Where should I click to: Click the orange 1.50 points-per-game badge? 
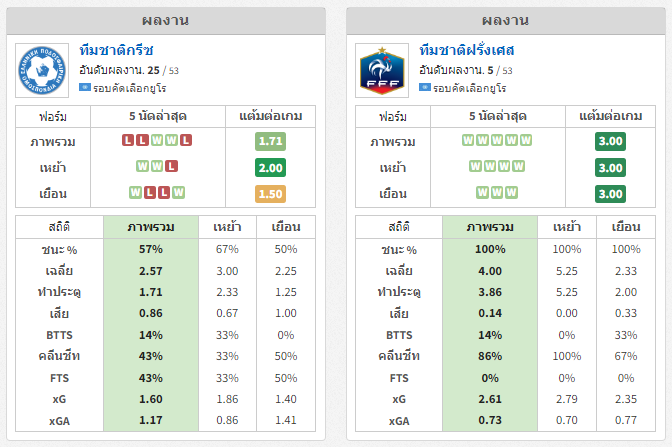point(270,194)
